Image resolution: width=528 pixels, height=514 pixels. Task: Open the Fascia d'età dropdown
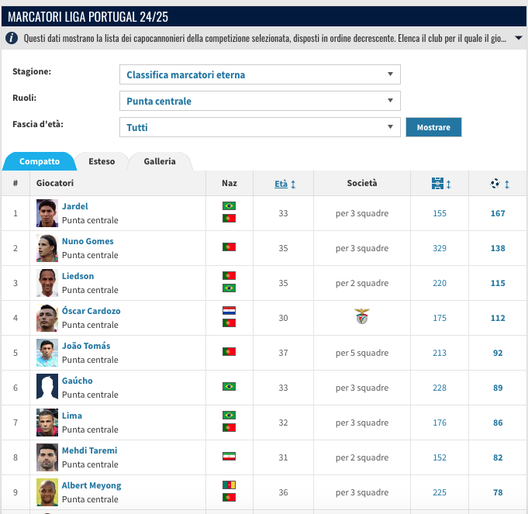click(260, 127)
